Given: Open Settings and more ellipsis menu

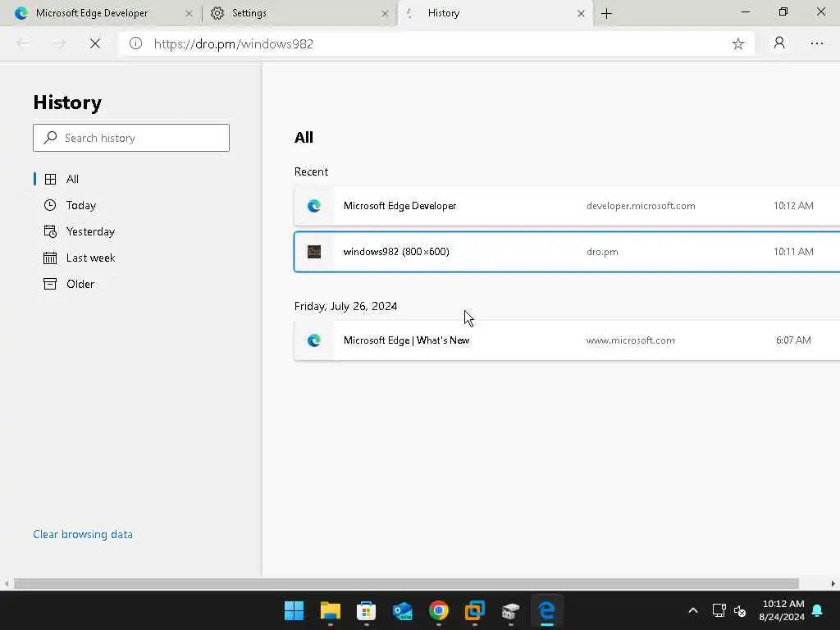Looking at the screenshot, I should [817, 43].
